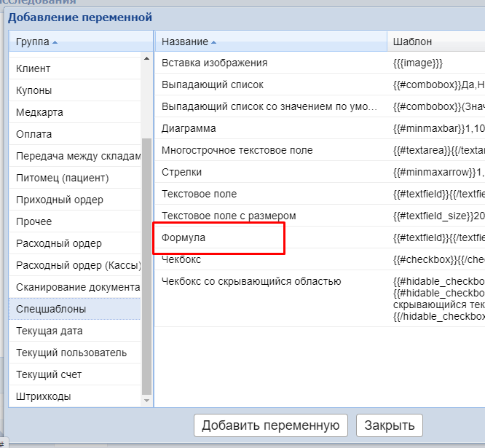Select the 'Чекбокс' variable row
The height and width of the screenshot is (448, 485).
coord(181,259)
